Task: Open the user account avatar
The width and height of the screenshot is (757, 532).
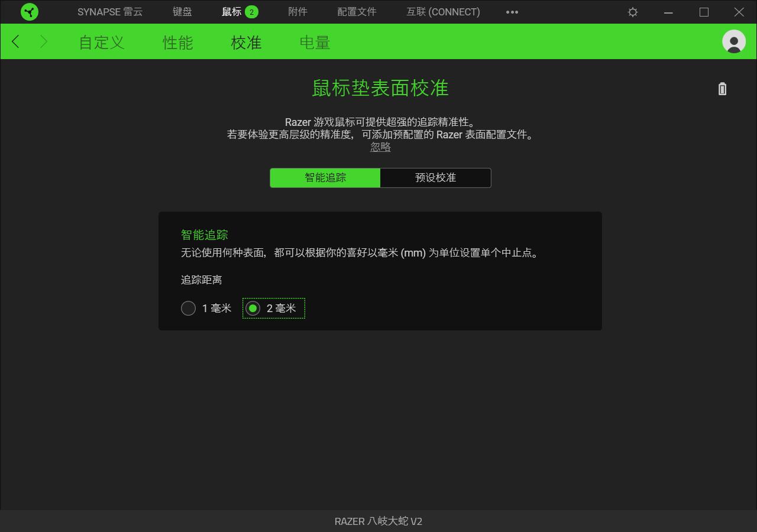Action: tap(733, 42)
